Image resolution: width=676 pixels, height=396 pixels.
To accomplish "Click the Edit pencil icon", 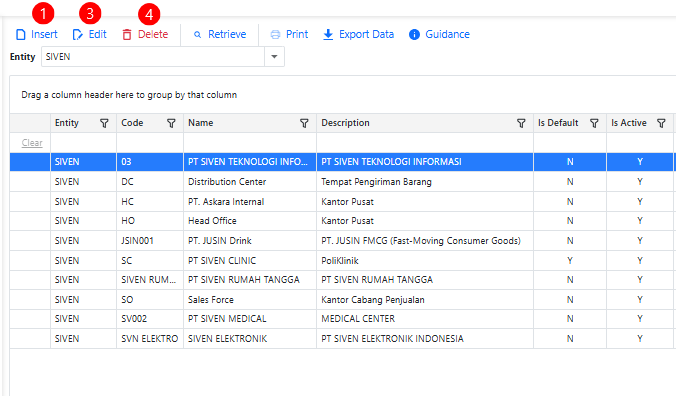I will tap(78, 34).
